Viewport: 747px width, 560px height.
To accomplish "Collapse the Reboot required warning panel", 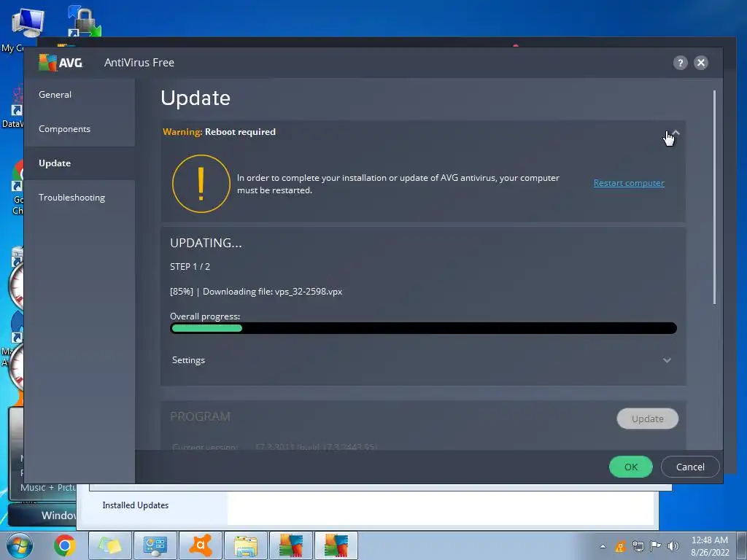I will click(676, 133).
